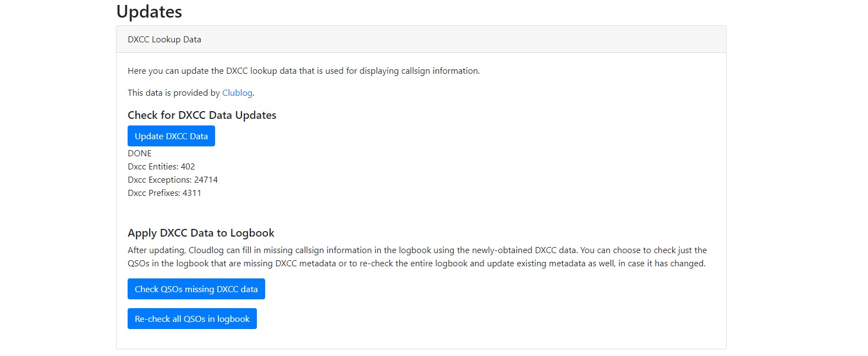Click the callsign information description text
This screenshot has width=868, height=356.
coord(304,70)
